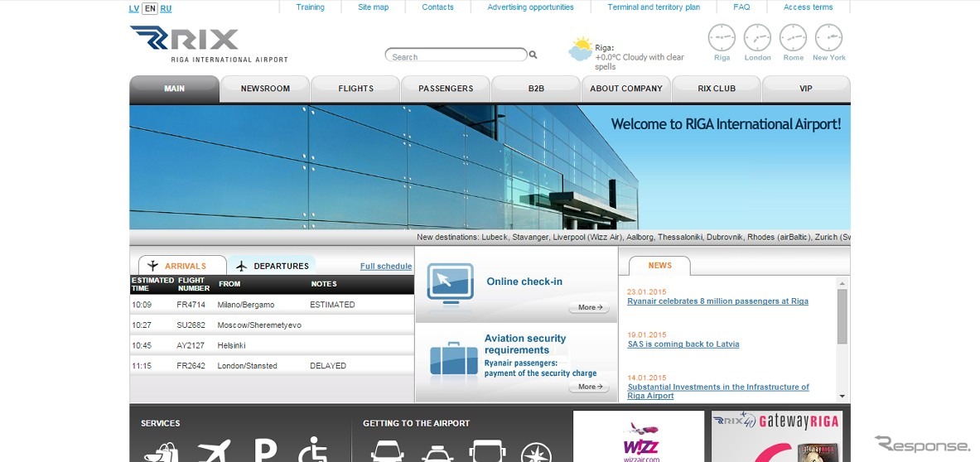Click the Rome clock icon
The image size is (980, 462).
[x=793, y=37]
